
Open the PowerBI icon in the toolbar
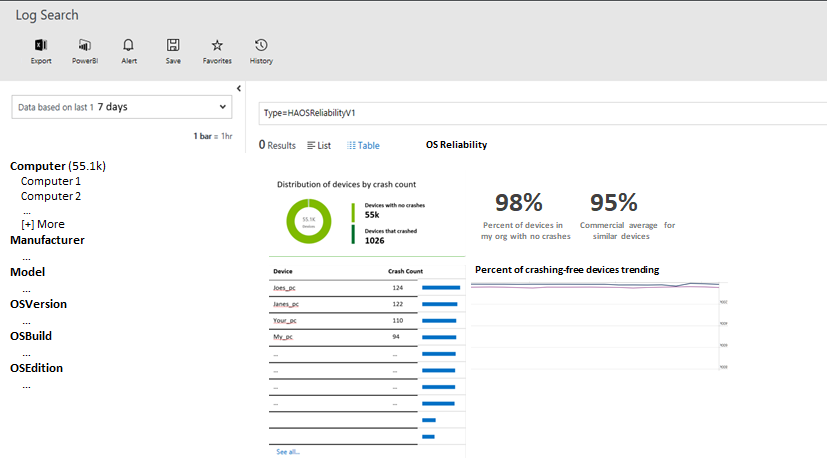pyautogui.click(x=84, y=45)
